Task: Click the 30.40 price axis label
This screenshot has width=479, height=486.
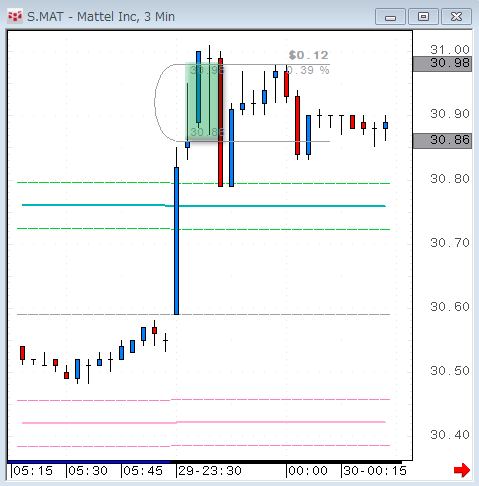Action: tap(450, 435)
